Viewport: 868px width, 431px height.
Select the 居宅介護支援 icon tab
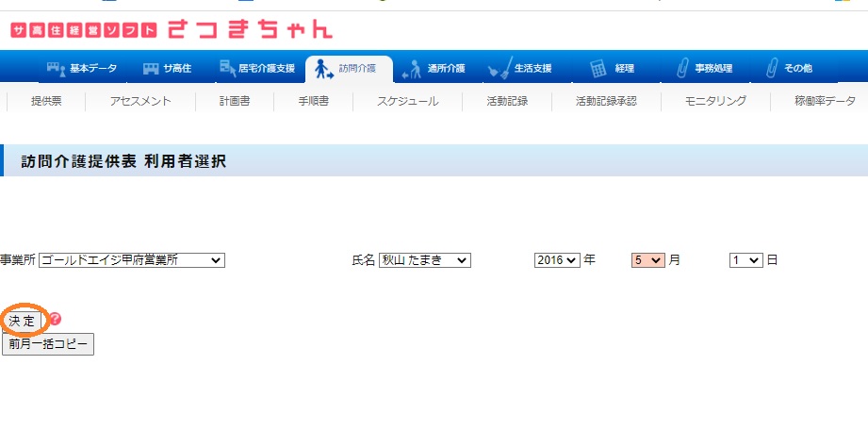229,69
